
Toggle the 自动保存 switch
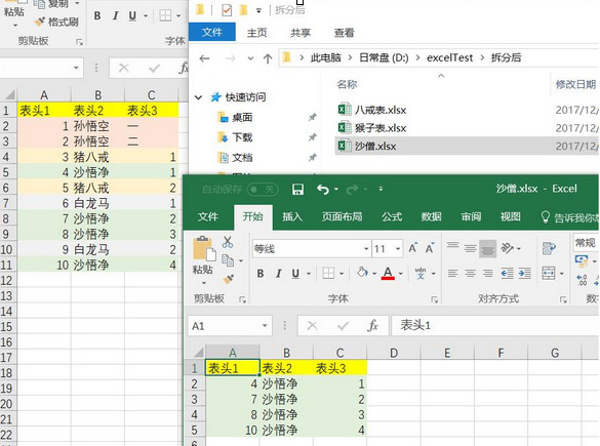262,189
